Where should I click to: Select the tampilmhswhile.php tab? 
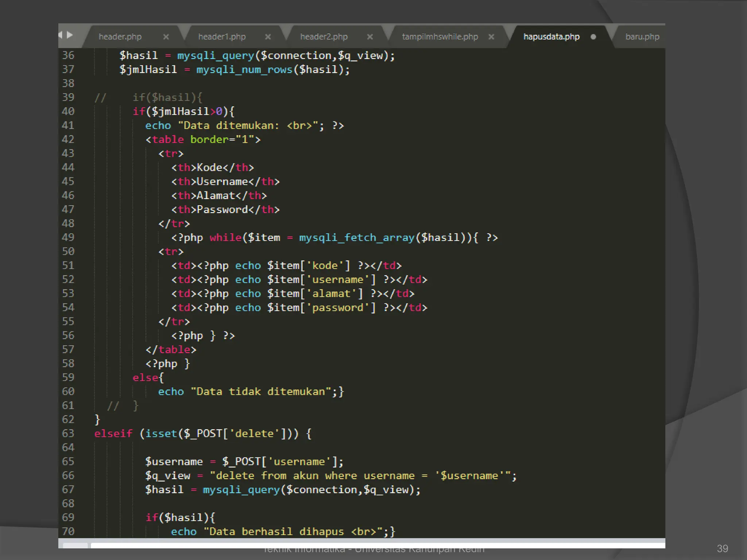click(440, 37)
